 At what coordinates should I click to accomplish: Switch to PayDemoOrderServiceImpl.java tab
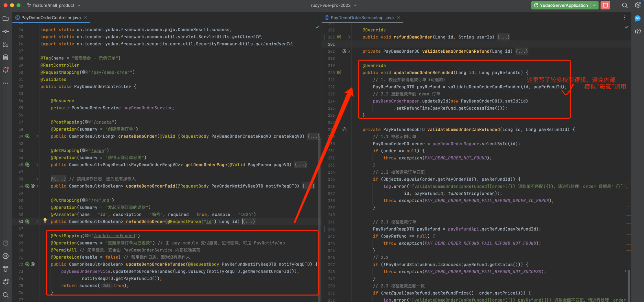click(x=362, y=17)
